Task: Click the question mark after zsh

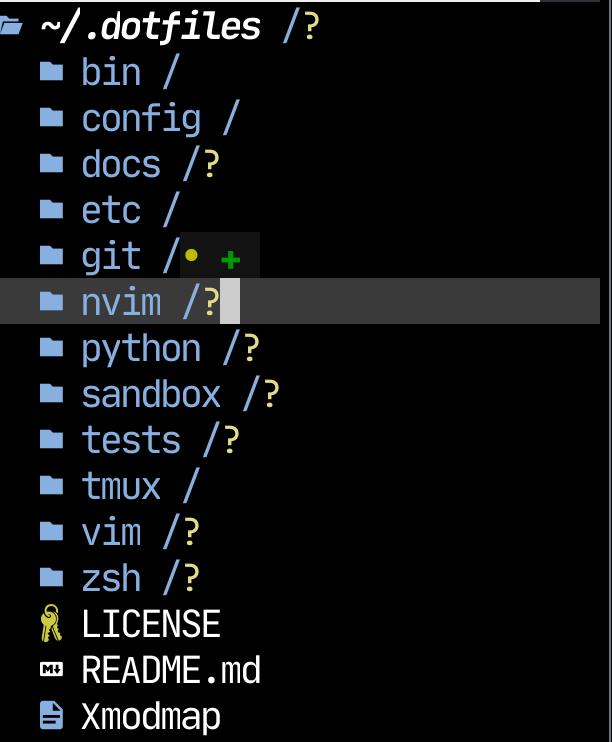Action: click(192, 577)
